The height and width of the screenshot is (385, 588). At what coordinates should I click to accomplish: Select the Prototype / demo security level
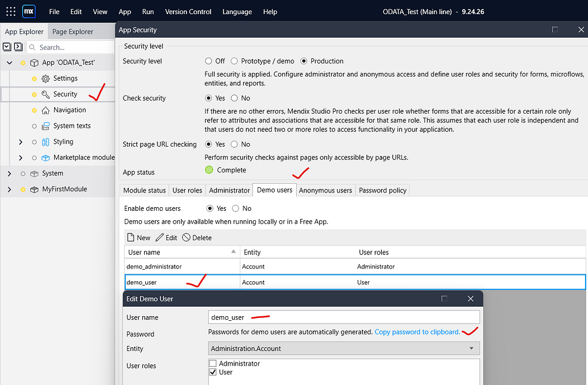(x=234, y=61)
